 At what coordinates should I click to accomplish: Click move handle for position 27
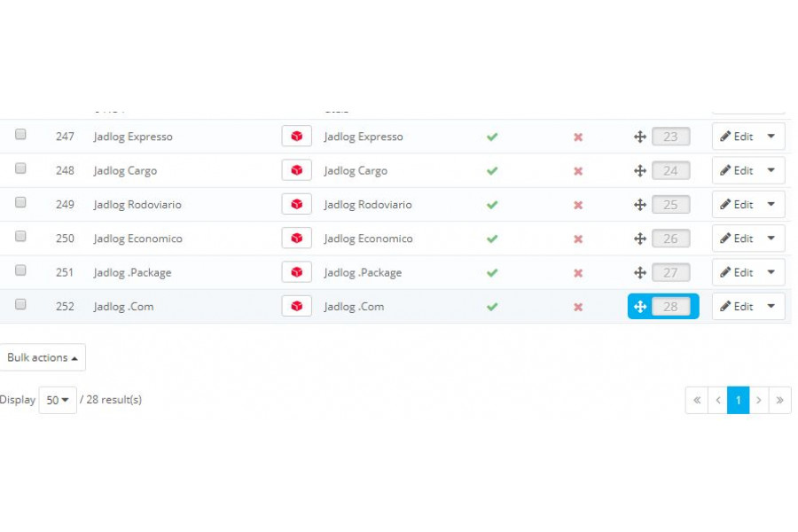tap(640, 273)
